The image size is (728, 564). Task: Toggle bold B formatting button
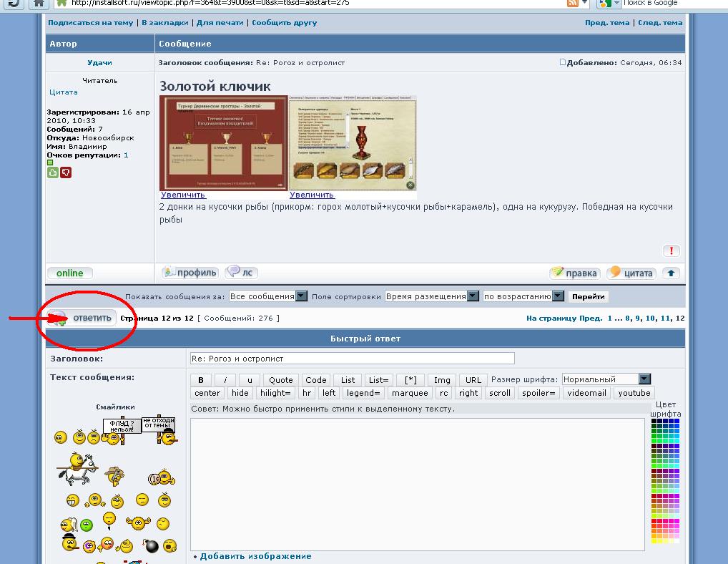coord(201,380)
